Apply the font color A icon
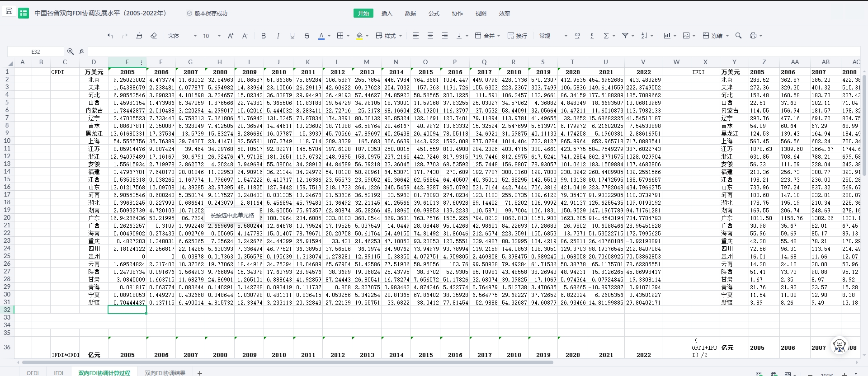Image resolution: width=868 pixels, height=376 pixels. [x=321, y=36]
